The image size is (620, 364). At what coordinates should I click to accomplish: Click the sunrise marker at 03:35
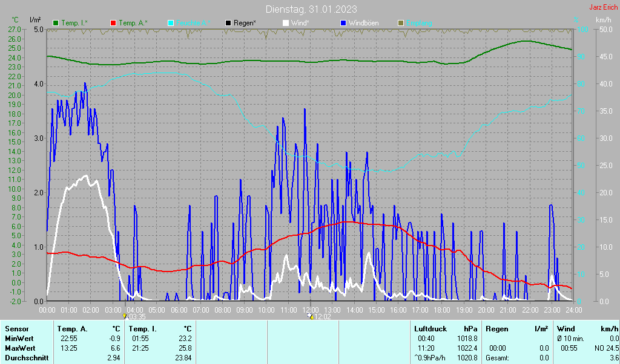tap(125, 316)
